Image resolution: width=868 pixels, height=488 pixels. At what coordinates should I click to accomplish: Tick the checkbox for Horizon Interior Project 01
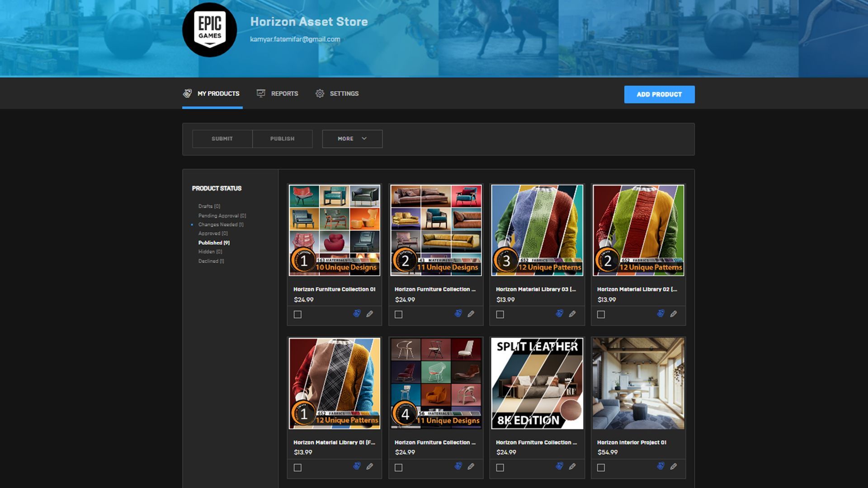[x=601, y=468]
